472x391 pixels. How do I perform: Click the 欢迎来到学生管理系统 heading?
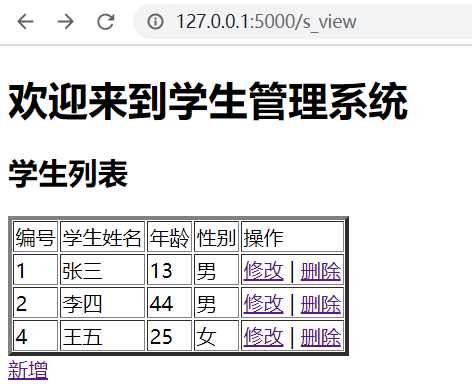coord(208,101)
